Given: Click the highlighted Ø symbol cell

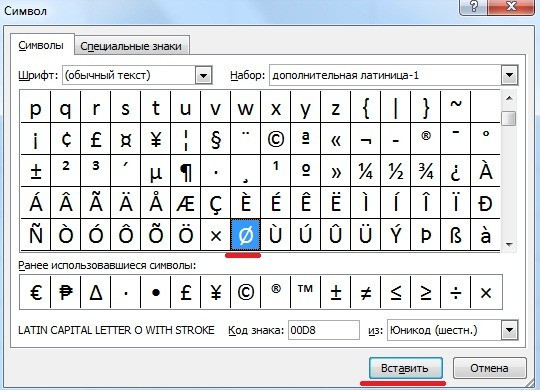Looking at the screenshot, I should (x=245, y=235).
